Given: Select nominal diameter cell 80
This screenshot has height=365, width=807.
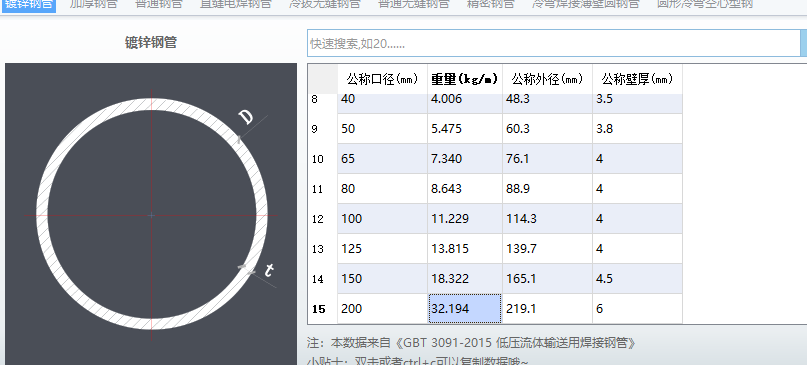Looking at the screenshot, I should [x=382, y=189].
